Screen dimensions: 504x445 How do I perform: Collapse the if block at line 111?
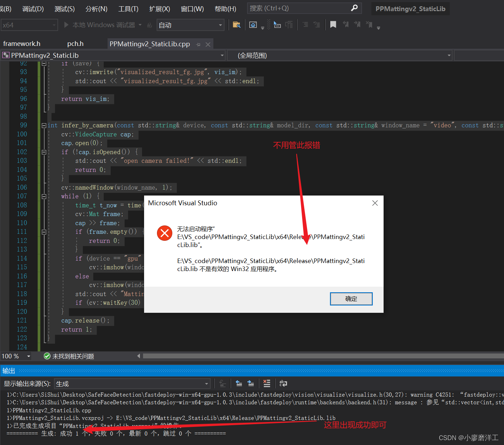click(x=44, y=232)
